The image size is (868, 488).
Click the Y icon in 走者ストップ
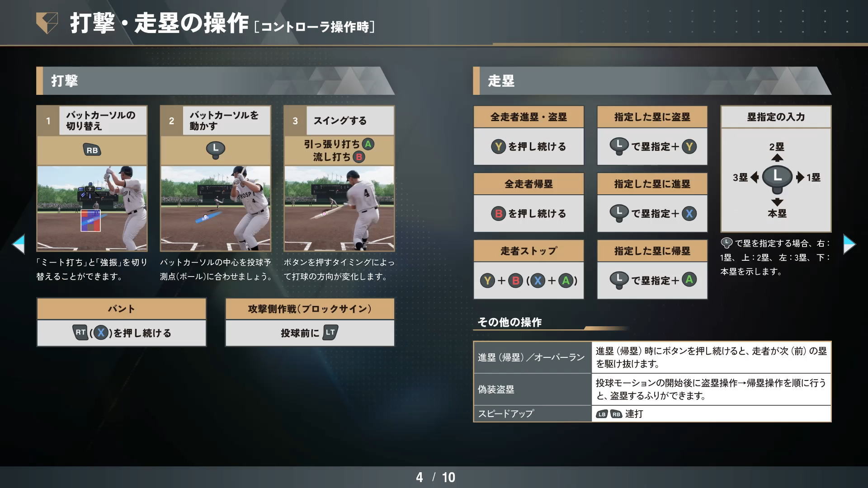(x=487, y=281)
